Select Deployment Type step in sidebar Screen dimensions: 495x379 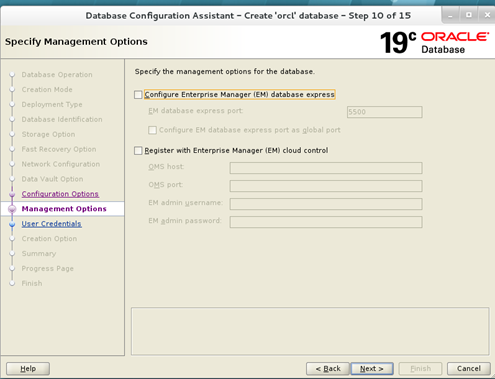[52, 105]
